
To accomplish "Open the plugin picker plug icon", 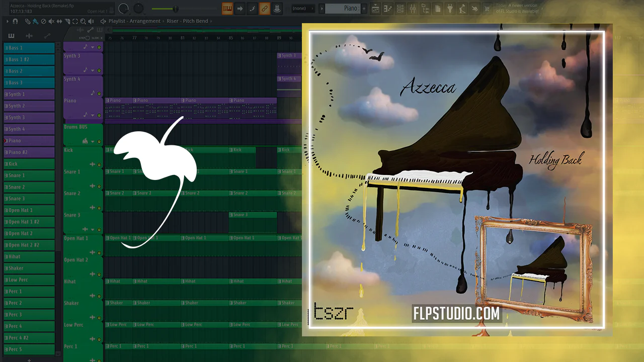I will (450, 9).
